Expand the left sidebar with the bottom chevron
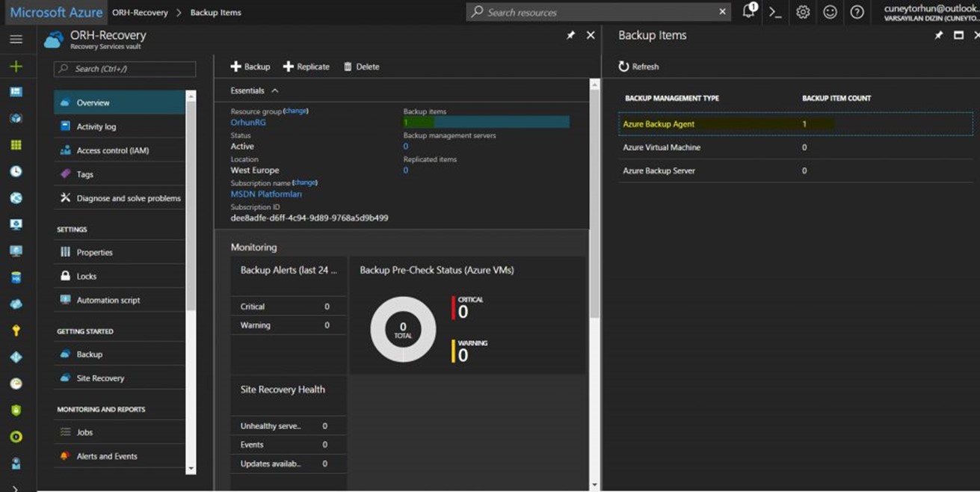The image size is (980, 492). click(x=16, y=488)
